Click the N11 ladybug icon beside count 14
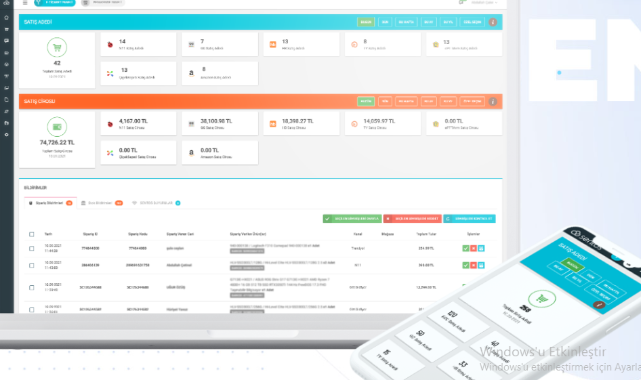641x380 pixels. click(x=110, y=45)
